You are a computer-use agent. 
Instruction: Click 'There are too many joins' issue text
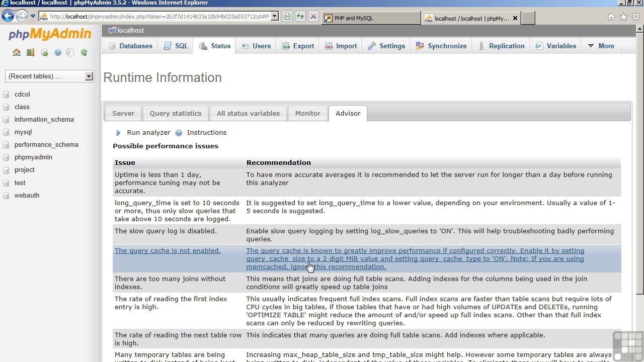170,283
